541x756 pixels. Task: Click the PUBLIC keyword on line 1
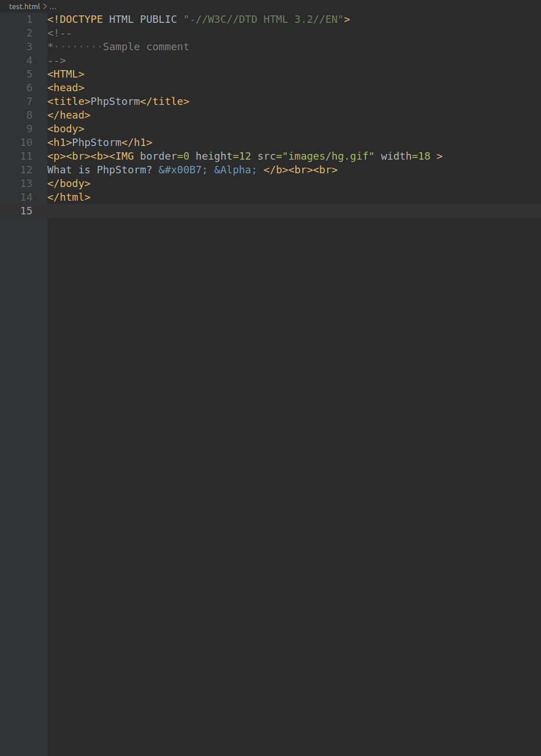[158, 19]
